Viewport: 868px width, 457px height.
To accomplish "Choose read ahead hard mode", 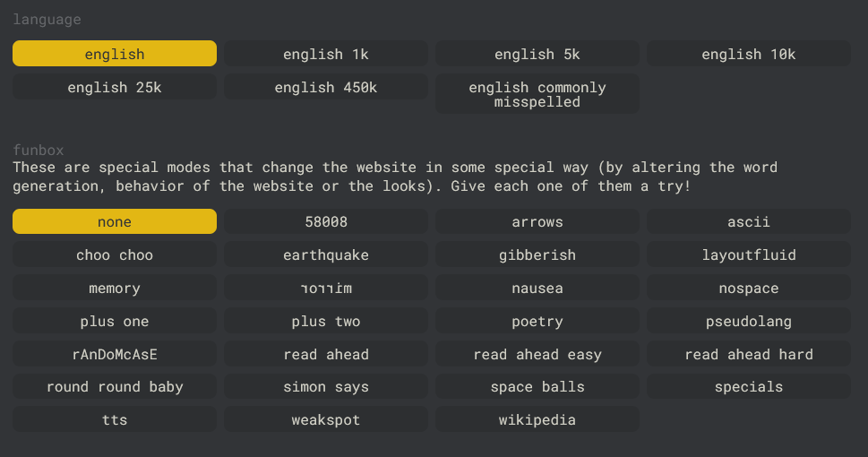I will click(749, 354).
